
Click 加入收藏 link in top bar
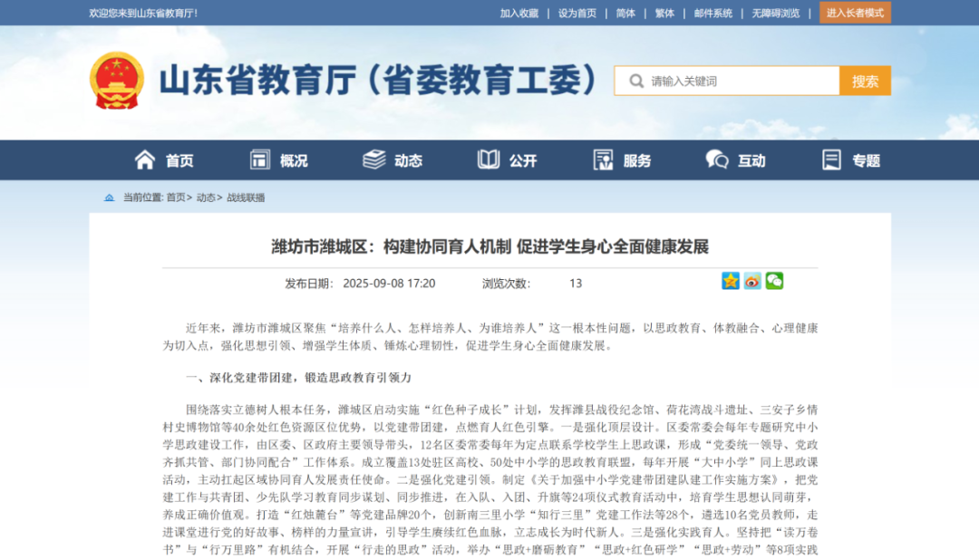pyautogui.click(x=519, y=13)
